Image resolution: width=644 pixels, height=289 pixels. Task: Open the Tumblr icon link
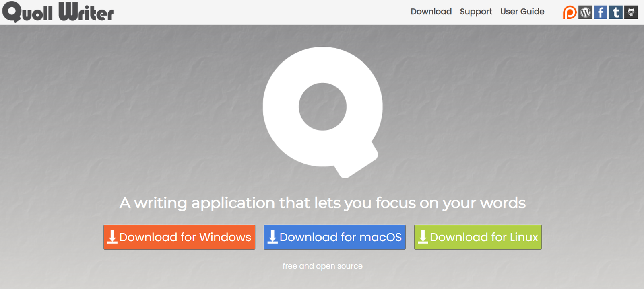coord(616,12)
